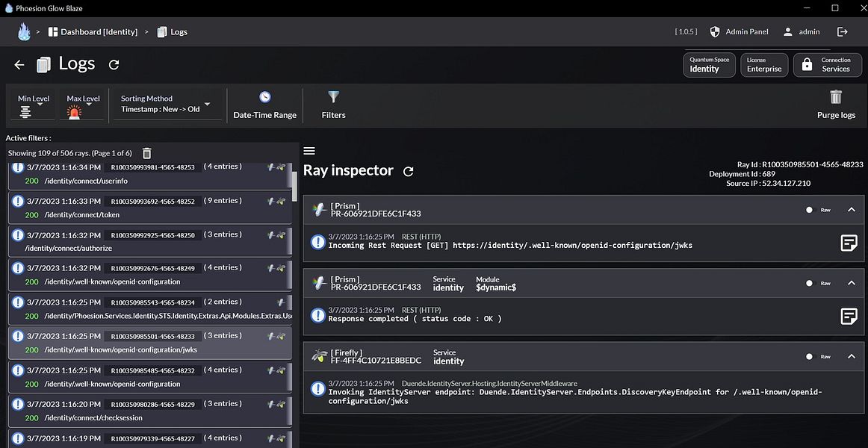Open the hamburger menu above Ray inspector
The width and height of the screenshot is (868, 448).
coord(309,151)
